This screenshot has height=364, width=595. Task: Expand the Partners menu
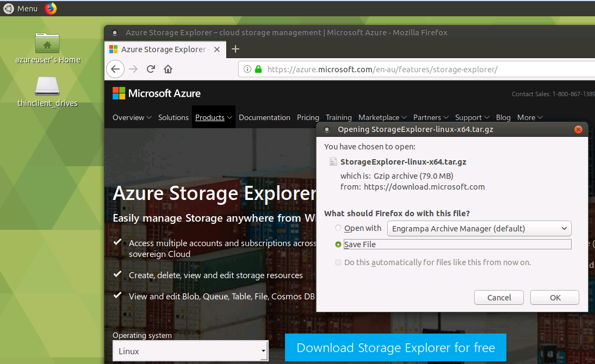431,117
